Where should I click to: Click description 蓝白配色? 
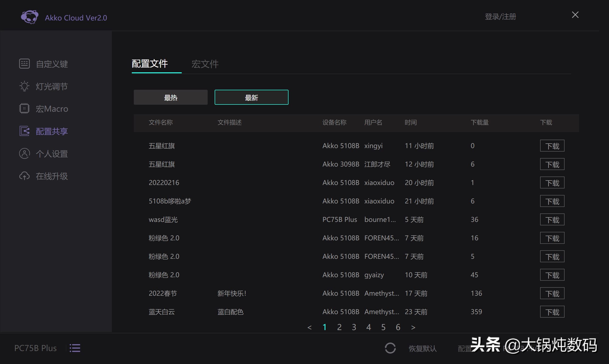230,312
